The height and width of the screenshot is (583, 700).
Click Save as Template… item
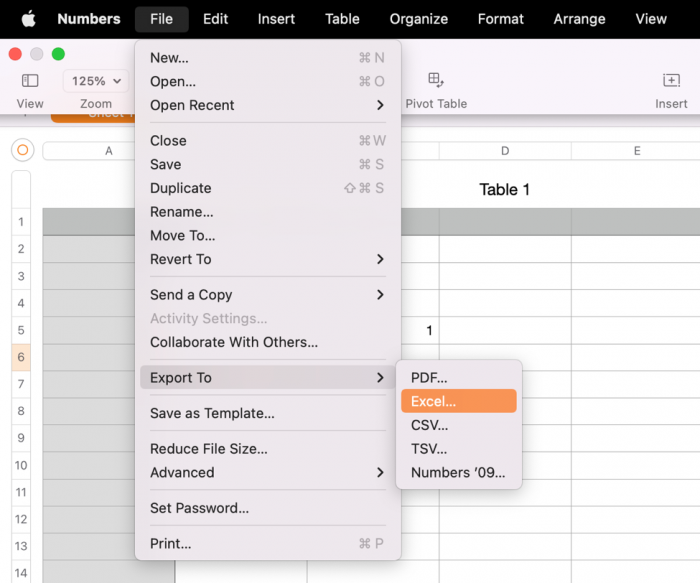tap(212, 413)
